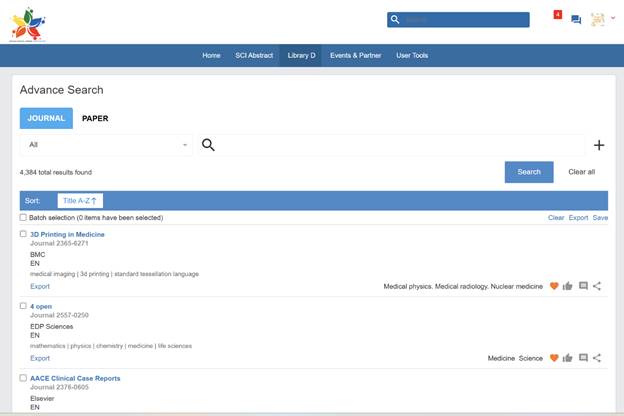This screenshot has height=416, width=624.
Task: Check the Batch selection checkbox
Action: [24, 217]
